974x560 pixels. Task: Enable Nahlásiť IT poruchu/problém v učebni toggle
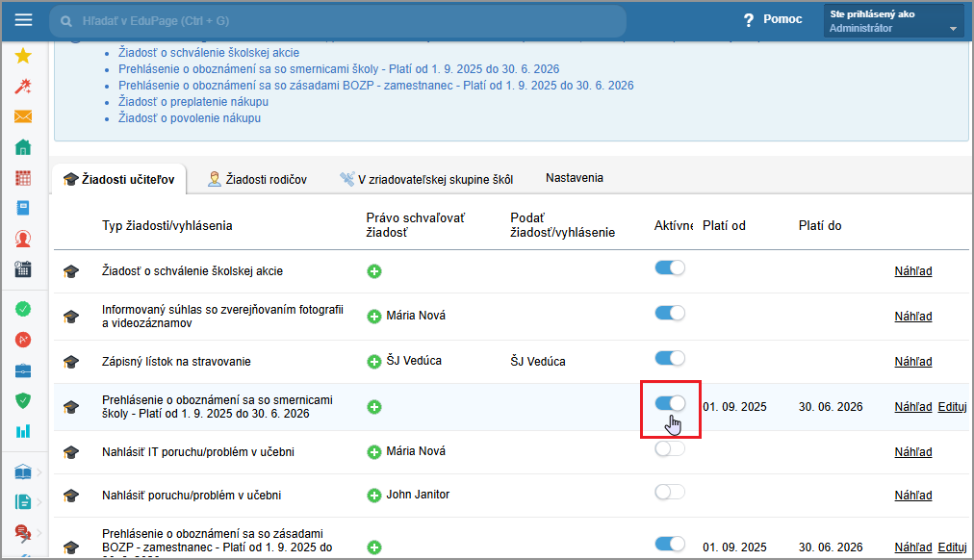[670, 448]
